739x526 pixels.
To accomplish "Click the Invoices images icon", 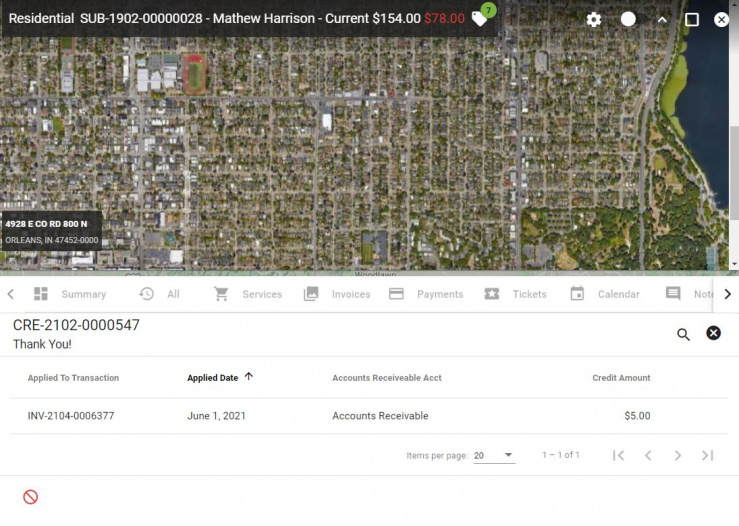I will (x=311, y=294).
